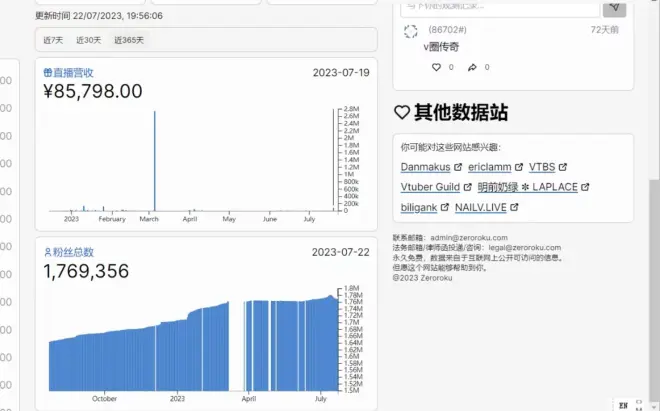Go to the biligank link
Image resolution: width=660 pixels, height=411 pixels.
coord(418,207)
